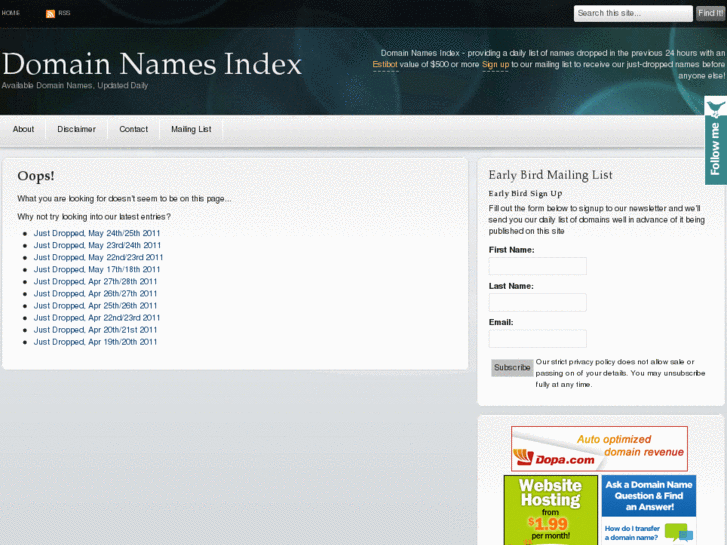
Task: Click the orange RSS feed icon
Action: 51,13
